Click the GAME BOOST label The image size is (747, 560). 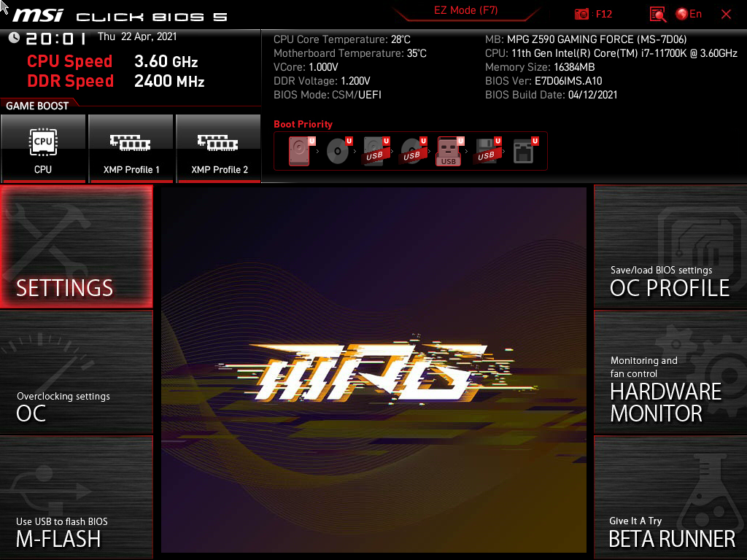[37, 106]
